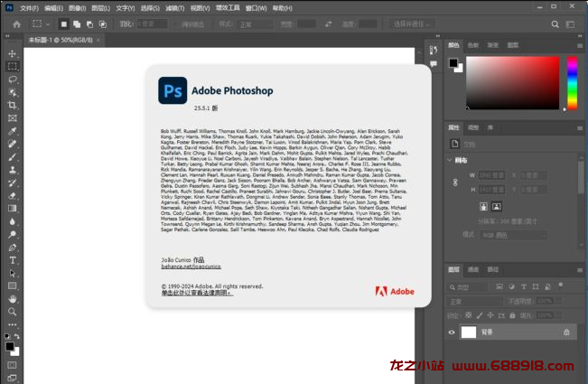Open behance.net/joaocunico link in About dialog
Screen dimensions: 588x384
pyautogui.click(x=191, y=267)
